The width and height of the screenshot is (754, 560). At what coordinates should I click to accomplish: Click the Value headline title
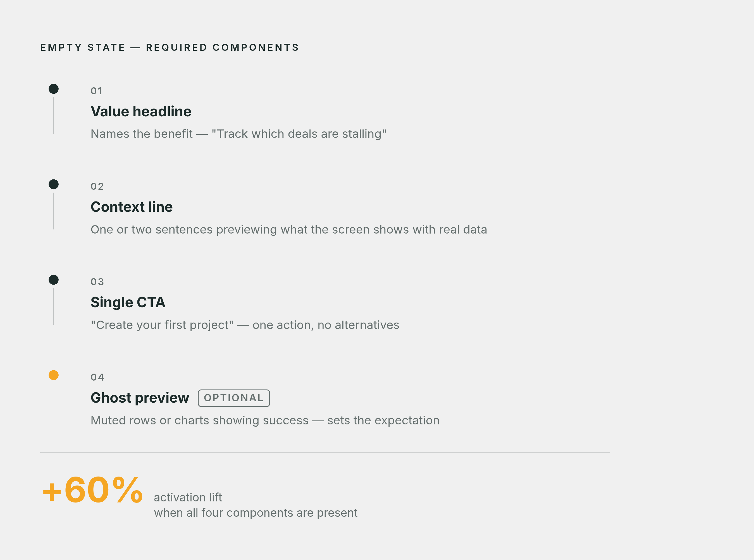(141, 112)
